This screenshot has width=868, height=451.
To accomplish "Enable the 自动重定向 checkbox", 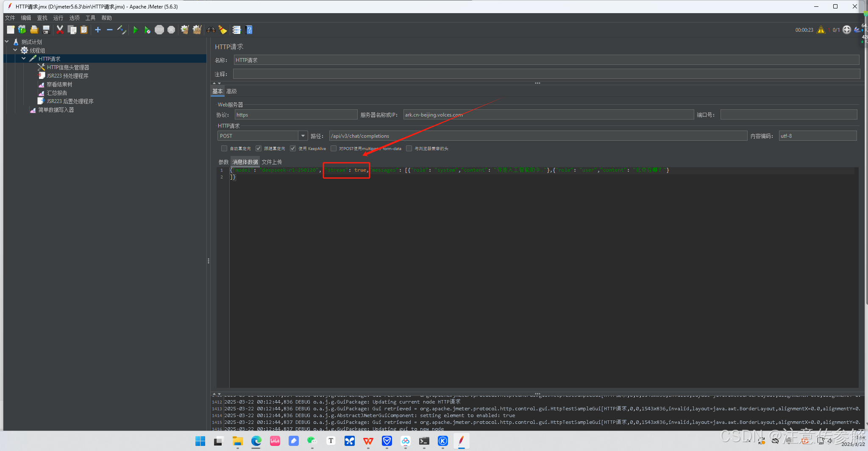I will point(224,148).
